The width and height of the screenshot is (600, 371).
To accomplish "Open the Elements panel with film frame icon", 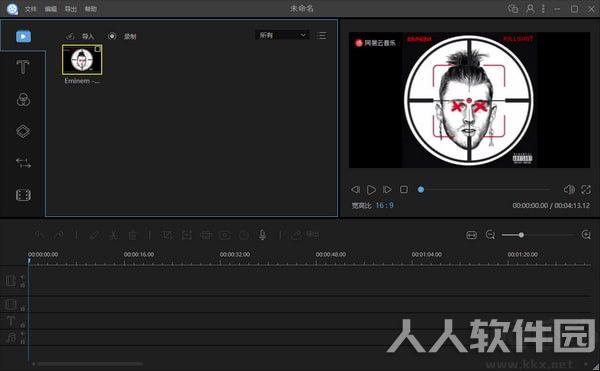I will (x=23, y=195).
